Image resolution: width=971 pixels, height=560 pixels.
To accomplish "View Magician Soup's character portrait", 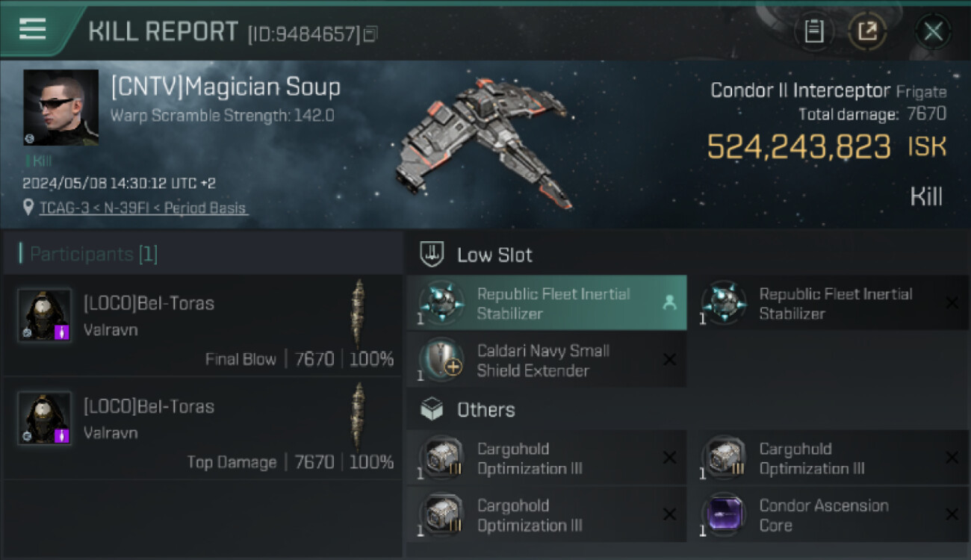I will (61, 108).
